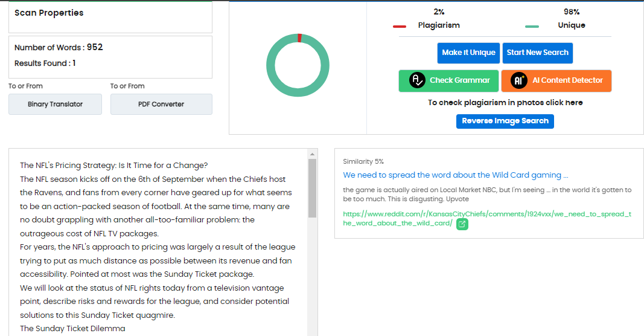
Task: Click the '2%' plagiarism percentage
Action: (439, 12)
